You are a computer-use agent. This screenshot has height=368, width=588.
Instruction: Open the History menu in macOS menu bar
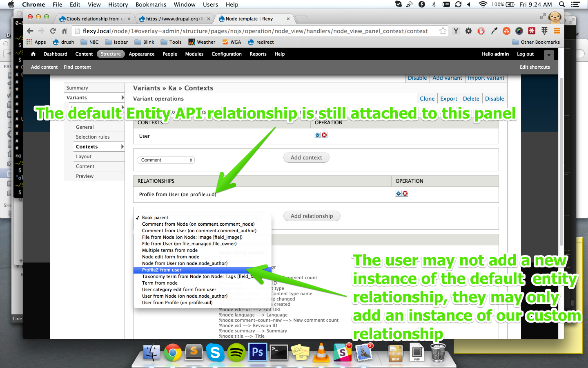pyautogui.click(x=118, y=4)
